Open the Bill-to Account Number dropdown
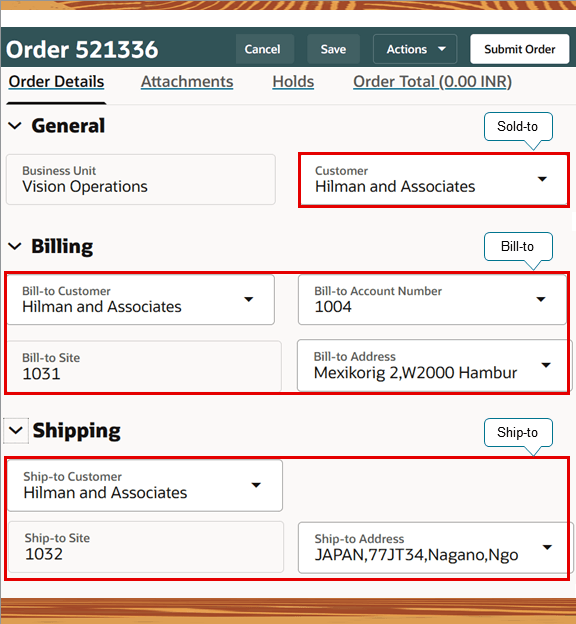 click(541, 299)
